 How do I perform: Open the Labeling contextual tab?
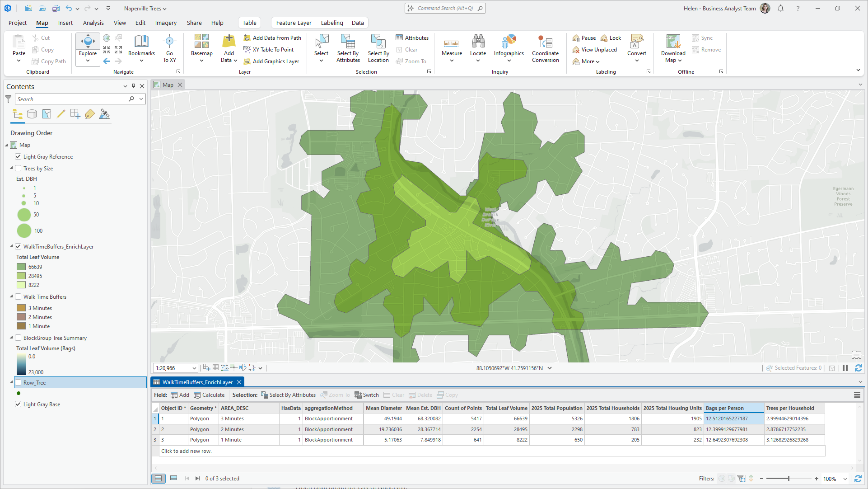click(x=332, y=23)
